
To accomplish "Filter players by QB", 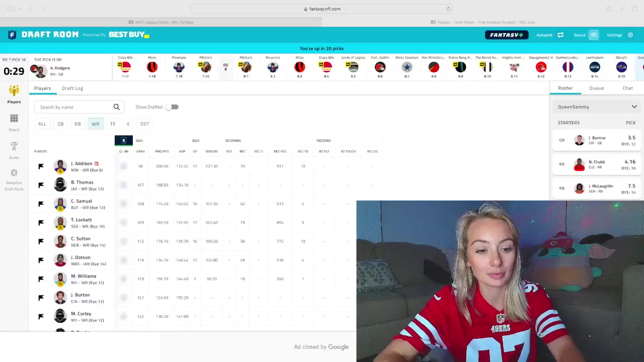I will [60, 124].
